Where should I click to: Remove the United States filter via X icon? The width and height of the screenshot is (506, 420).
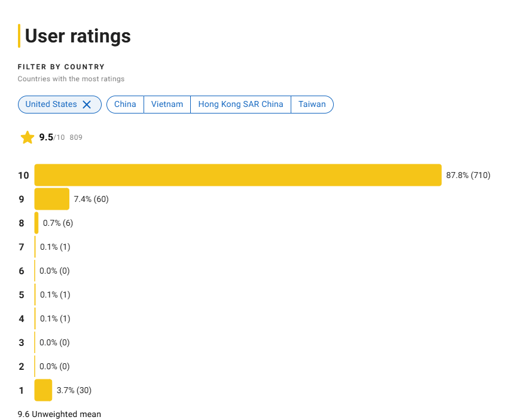point(87,105)
